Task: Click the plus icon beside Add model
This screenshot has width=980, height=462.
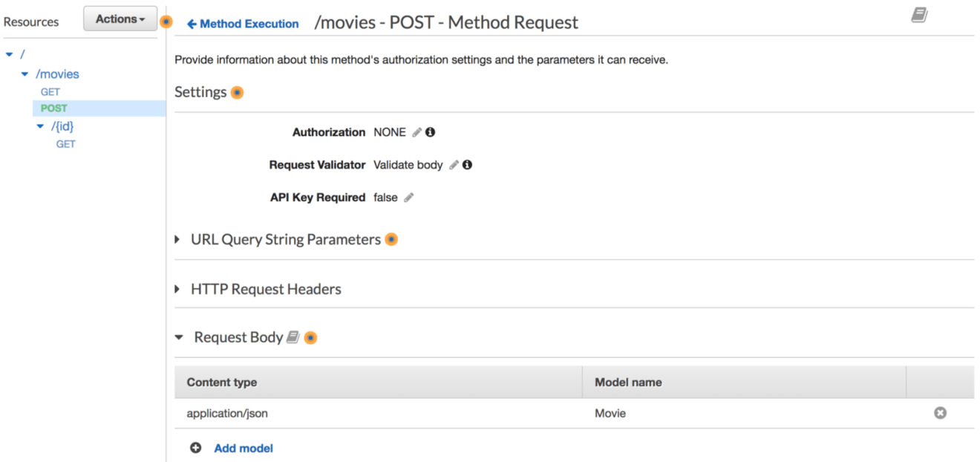Action: (x=196, y=448)
